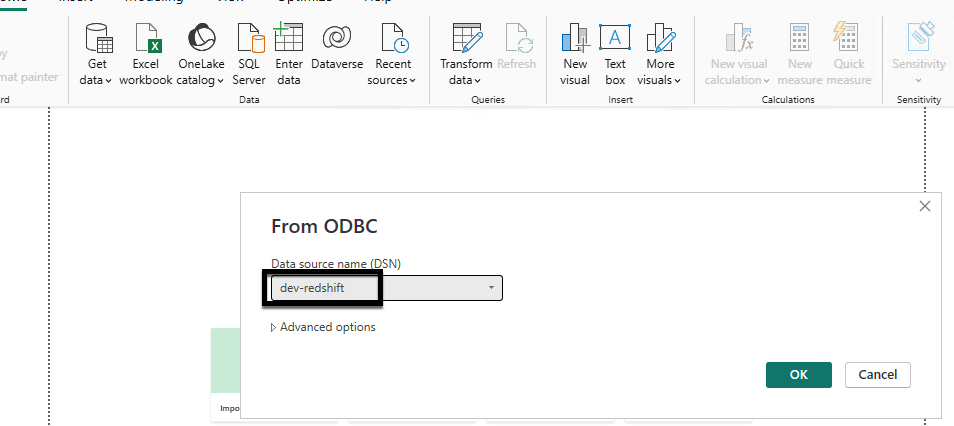Insert a New visual
954x426 pixels.
click(575, 55)
